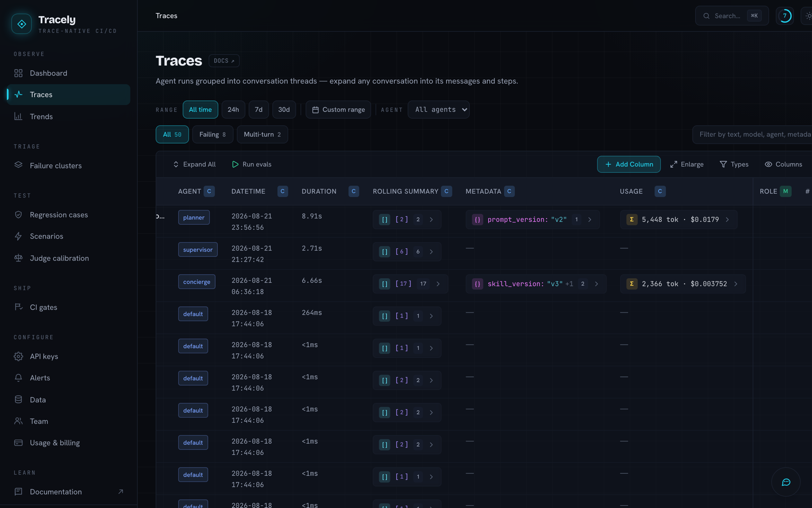Expand the skill_version "v3" metadata chip
Viewport: 812px width, 508px height.
(536, 284)
